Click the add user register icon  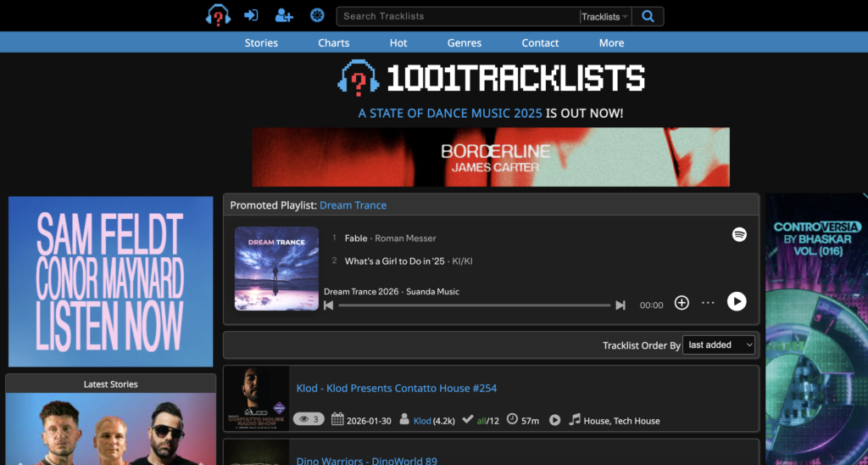(x=284, y=15)
